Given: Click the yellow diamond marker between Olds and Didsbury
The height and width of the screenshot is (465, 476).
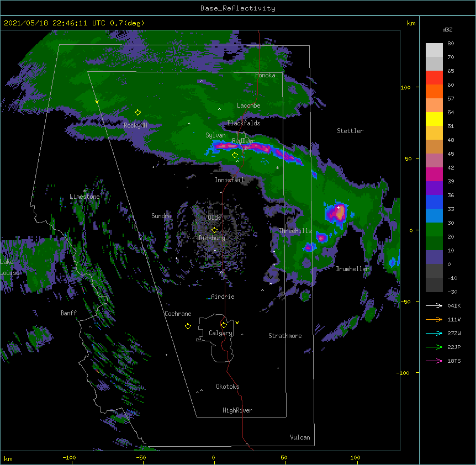Looking at the screenshot, I should [214, 230].
